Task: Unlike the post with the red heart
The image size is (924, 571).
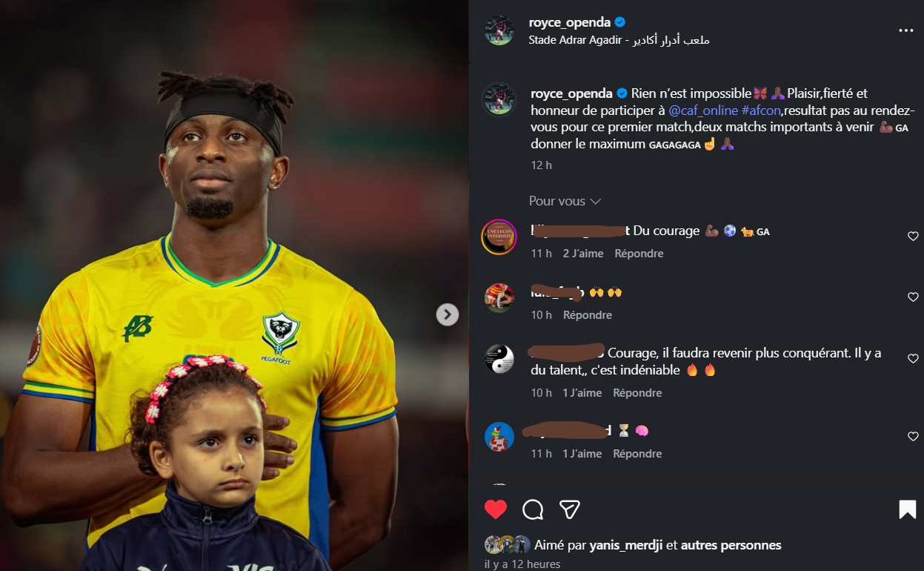Action: tap(496, 509)
